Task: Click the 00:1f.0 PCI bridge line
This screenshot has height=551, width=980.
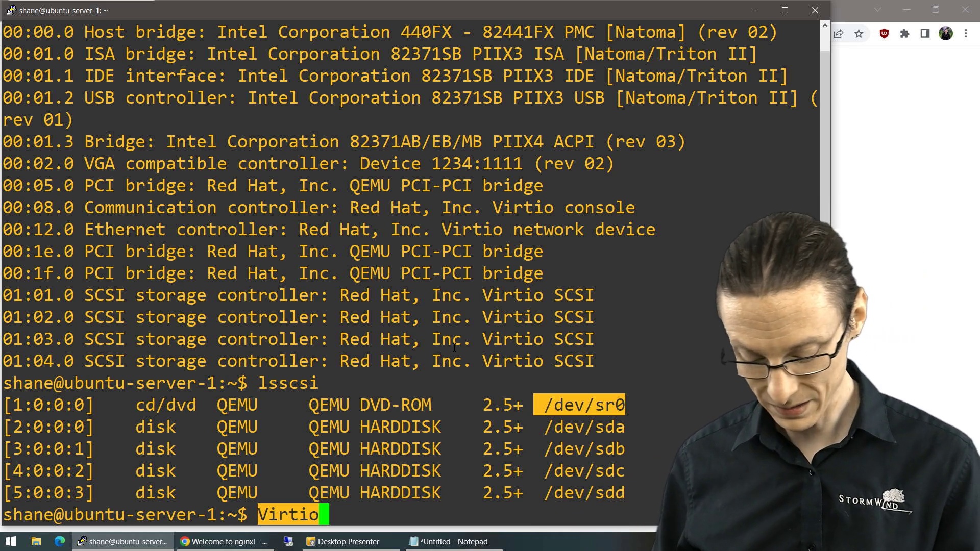Action: tap(273, 273)
